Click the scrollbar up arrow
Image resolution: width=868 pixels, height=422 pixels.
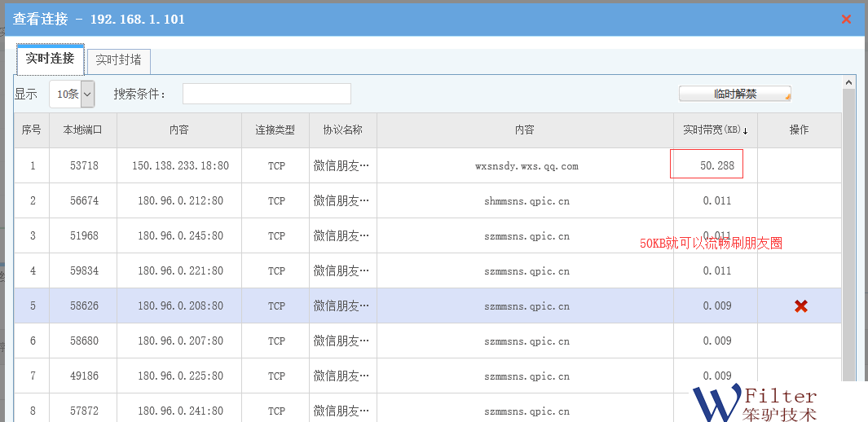pos(848,82)
